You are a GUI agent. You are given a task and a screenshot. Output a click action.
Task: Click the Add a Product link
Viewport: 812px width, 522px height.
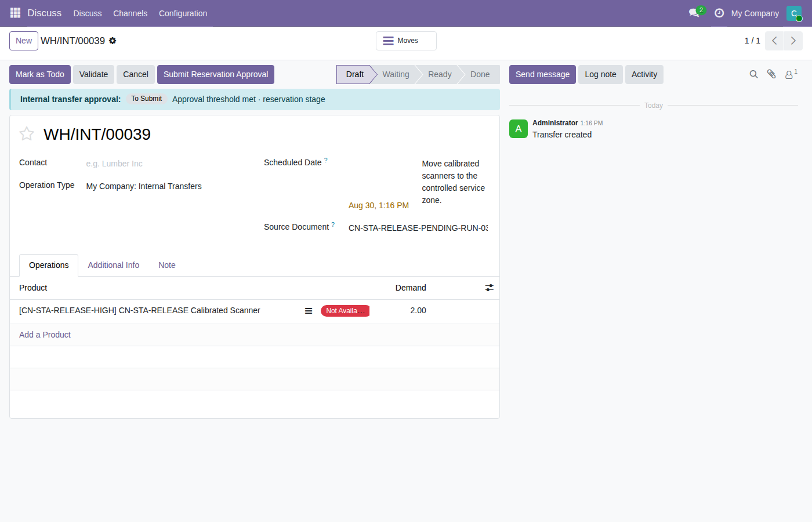click(45, 335)
